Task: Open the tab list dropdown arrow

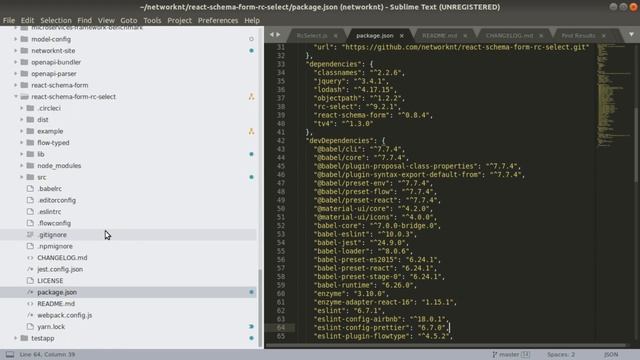Action: coord(631,35)
